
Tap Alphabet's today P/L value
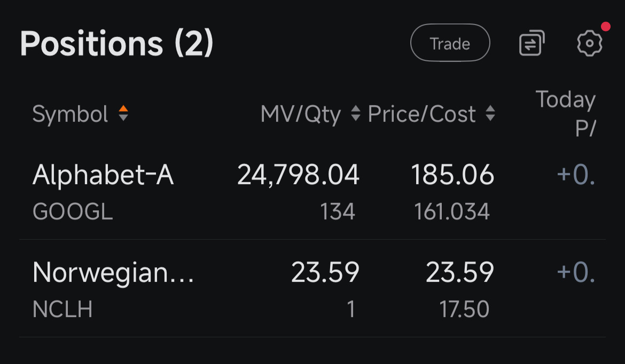576,175
